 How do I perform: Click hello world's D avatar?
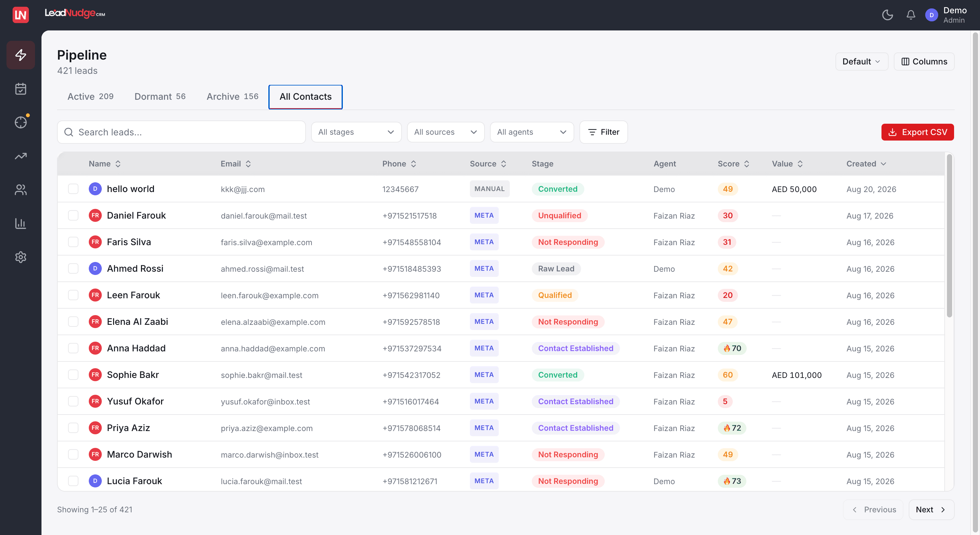95,189
